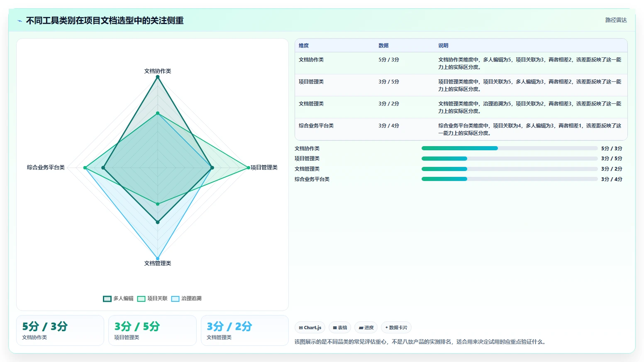This screenshot has height=362, width=644.
Task: Click the 综合业务平台类 description text in table
Action: [x=530, y=130]
